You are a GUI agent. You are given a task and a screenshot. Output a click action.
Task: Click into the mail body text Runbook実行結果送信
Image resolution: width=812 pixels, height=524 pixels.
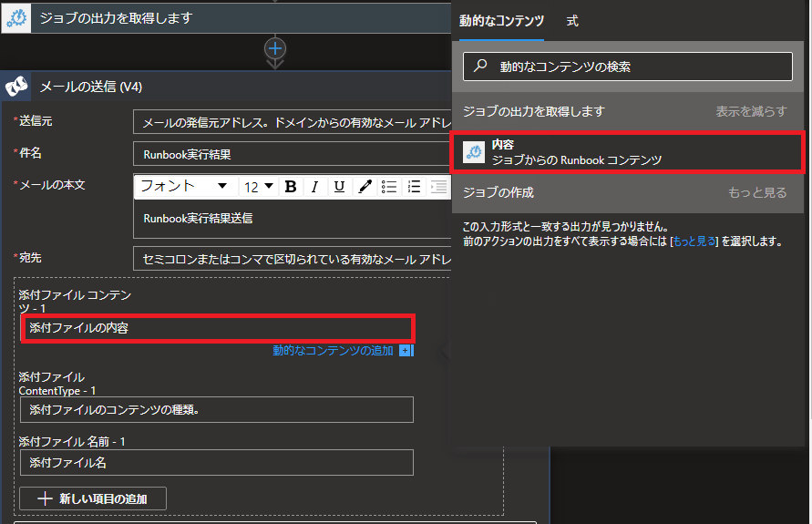(x=198, y=219)
